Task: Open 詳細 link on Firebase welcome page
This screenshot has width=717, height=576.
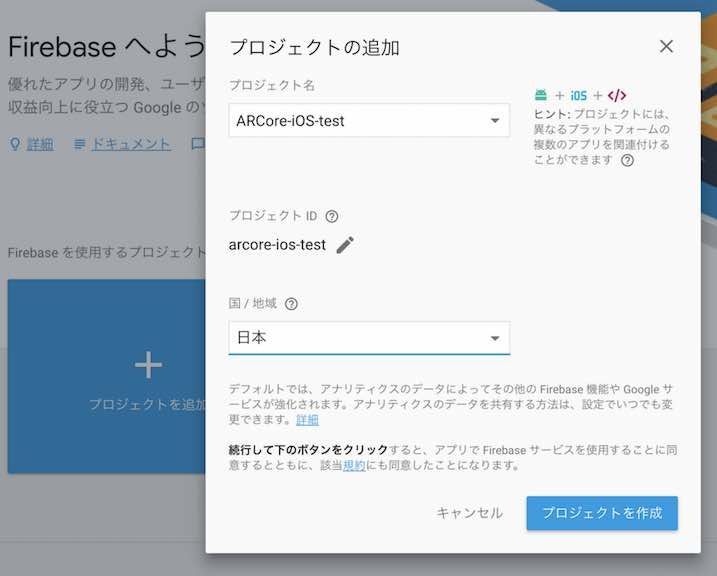Action: click(40, 144)
